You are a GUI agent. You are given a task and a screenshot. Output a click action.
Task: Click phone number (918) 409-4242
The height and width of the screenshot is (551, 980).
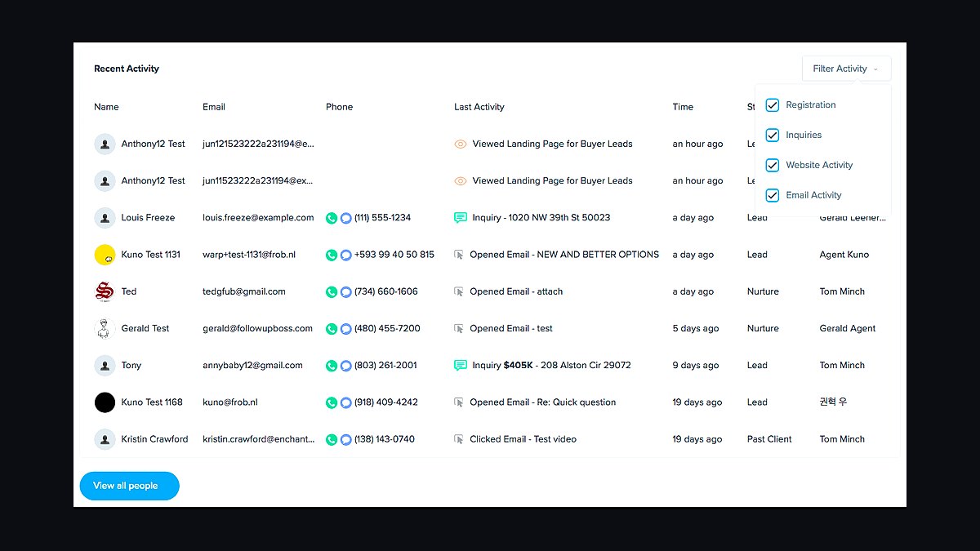tap(385, 402)
